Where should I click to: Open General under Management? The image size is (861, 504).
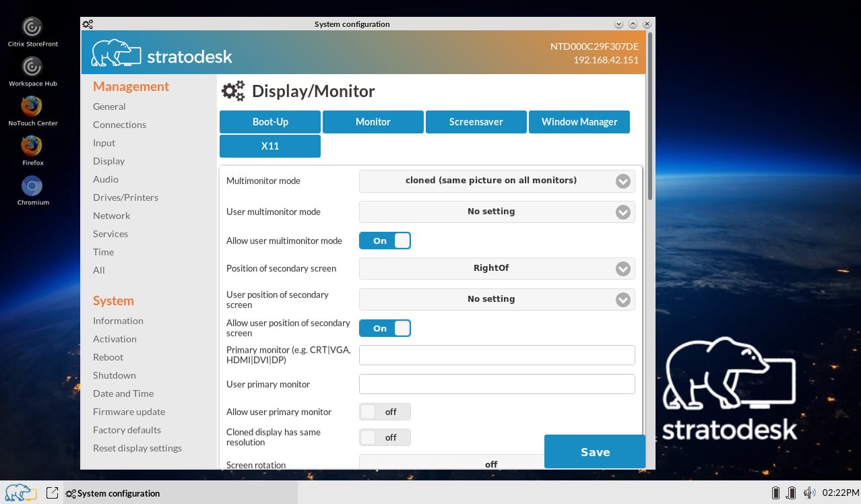coord(109,106)
